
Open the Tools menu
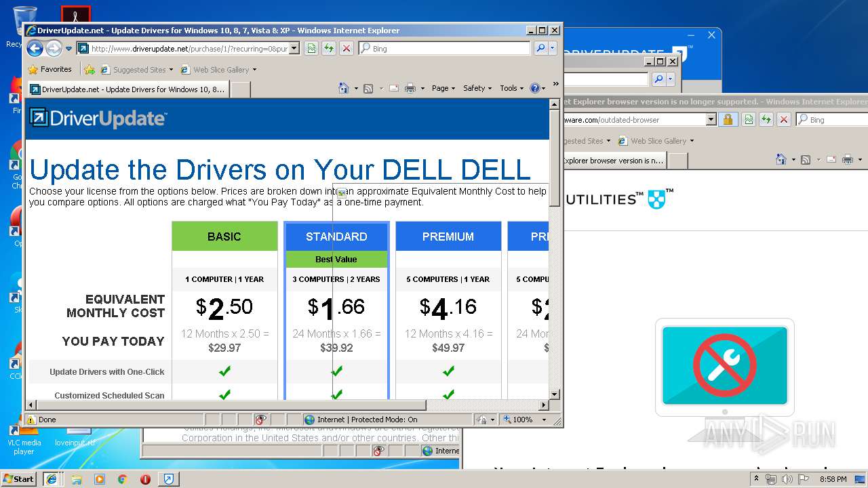click(x=512, y=88)
